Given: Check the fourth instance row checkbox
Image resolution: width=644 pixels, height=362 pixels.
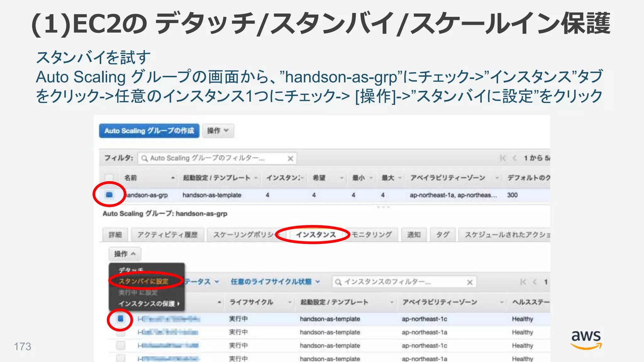Looking at the screenshot, I should click(x=120, y=358).
